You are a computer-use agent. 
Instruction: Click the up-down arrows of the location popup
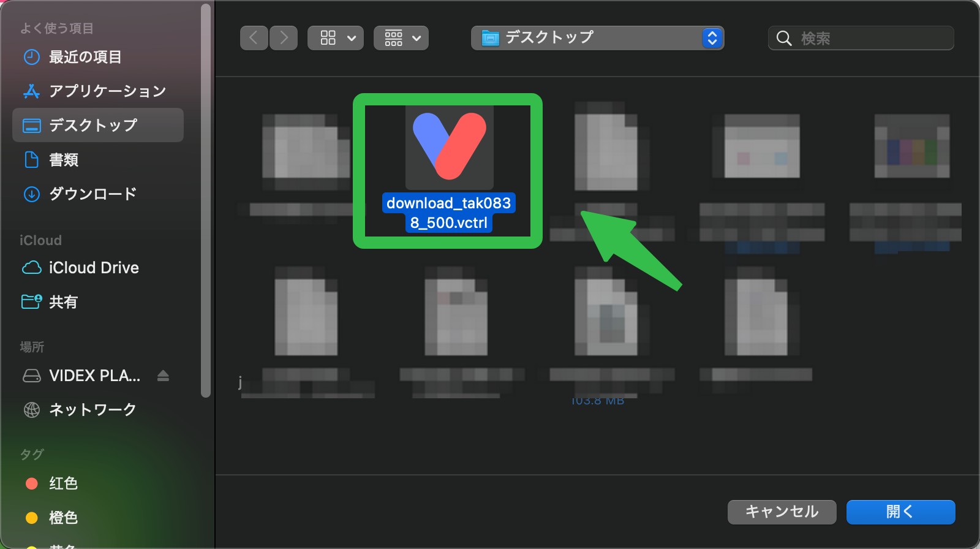(x=712, y=38)
